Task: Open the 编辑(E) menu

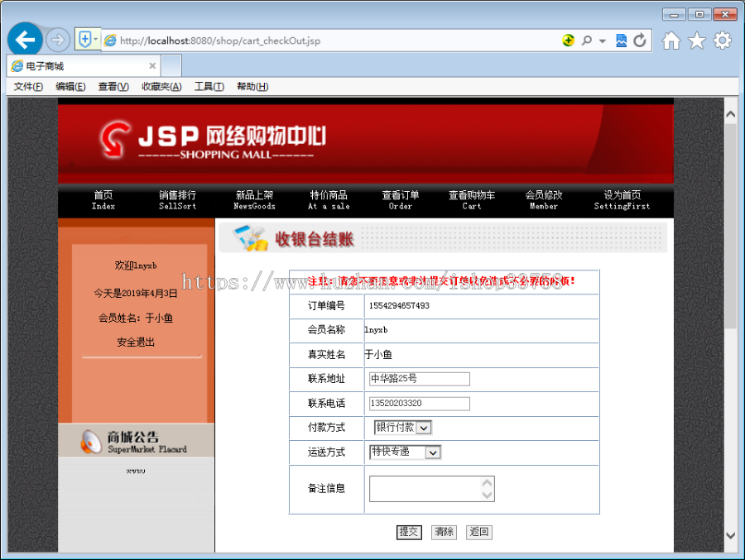Action: [x=70, y=87]
